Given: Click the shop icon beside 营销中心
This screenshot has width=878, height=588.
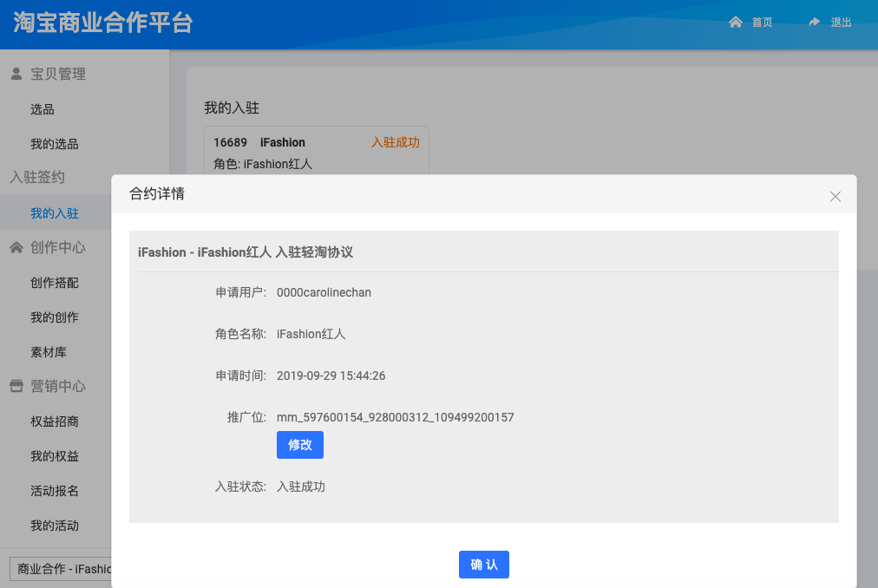Looking at the screenshot, I should [x=16, y=386].
